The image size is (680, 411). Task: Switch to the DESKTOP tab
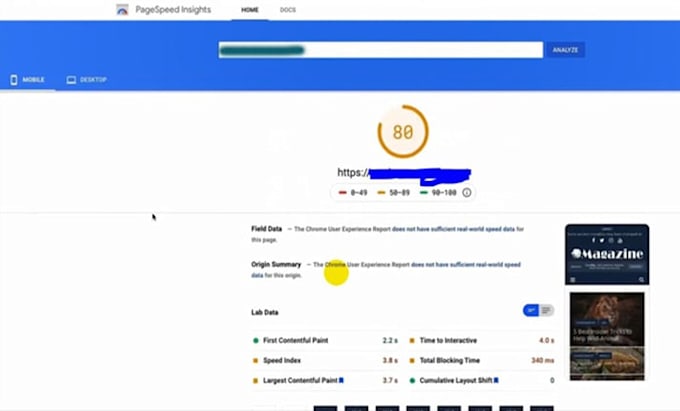87,80
